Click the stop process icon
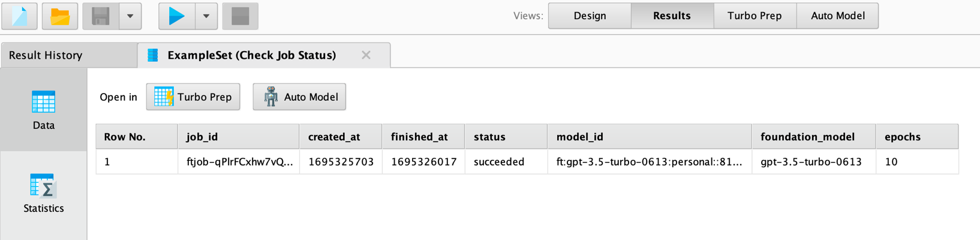The height and width of the screenshot is (240, 980). tap(241, 16)
